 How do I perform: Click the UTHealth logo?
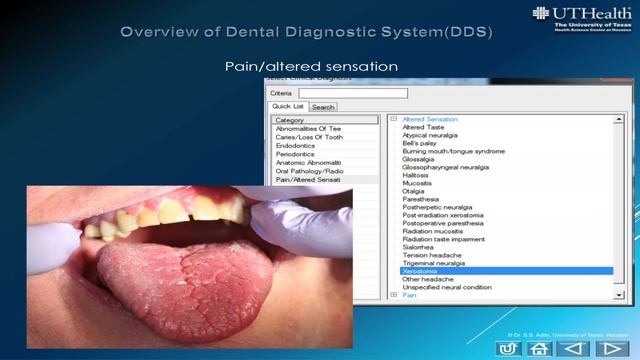582,18
